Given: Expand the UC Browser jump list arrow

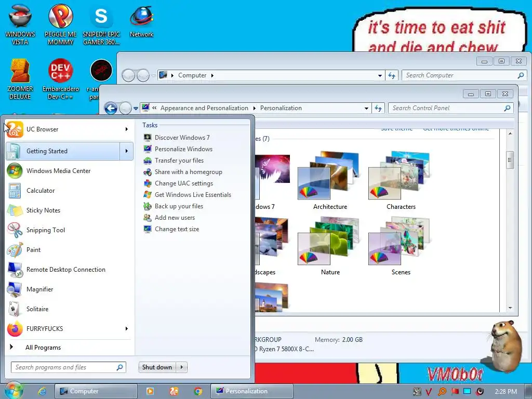Looking at the screenshot, I should 127,129.
